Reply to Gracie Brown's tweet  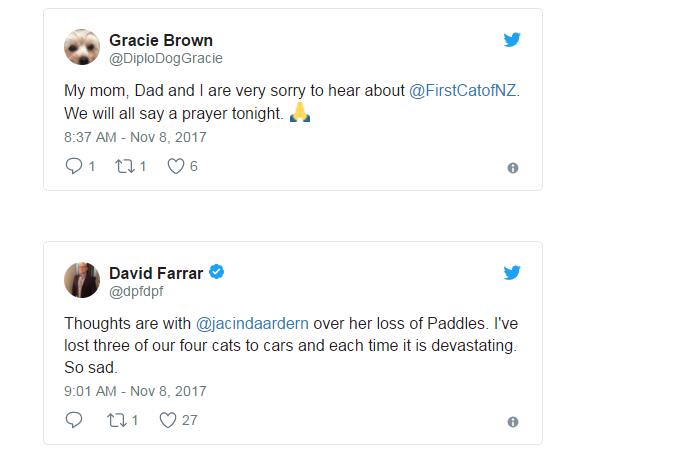pos(73,167)
